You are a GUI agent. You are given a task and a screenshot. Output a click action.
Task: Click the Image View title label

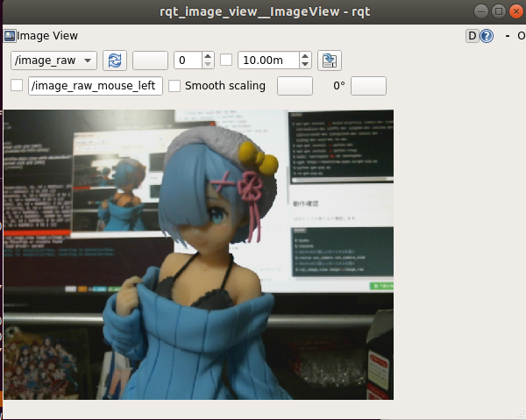pos(47,36)
